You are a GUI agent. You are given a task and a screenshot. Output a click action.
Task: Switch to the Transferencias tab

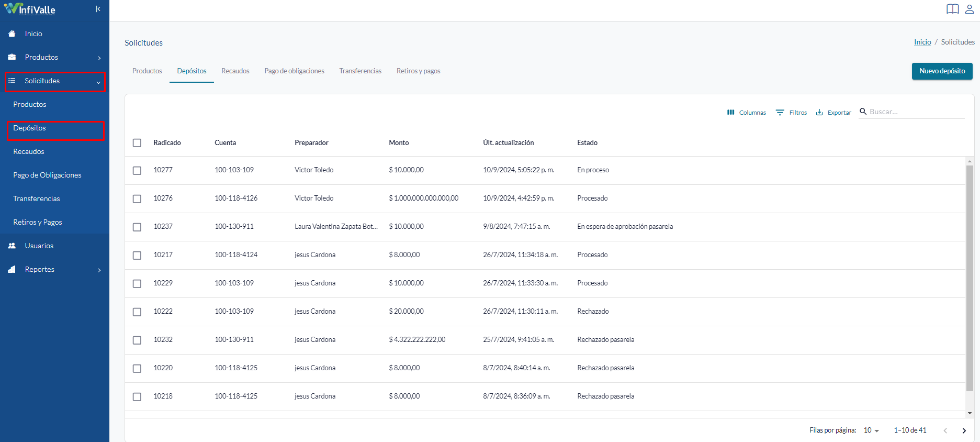click(x=360, y=71)
